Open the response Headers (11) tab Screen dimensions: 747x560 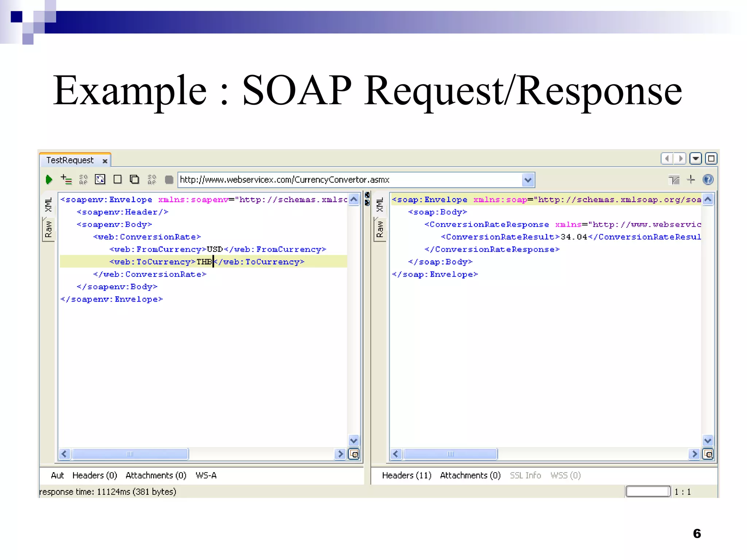(x=407, y=475)
